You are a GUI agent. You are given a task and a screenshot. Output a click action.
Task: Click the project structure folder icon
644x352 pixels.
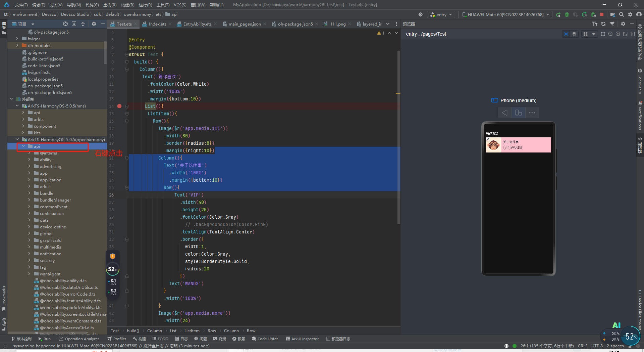612,14
